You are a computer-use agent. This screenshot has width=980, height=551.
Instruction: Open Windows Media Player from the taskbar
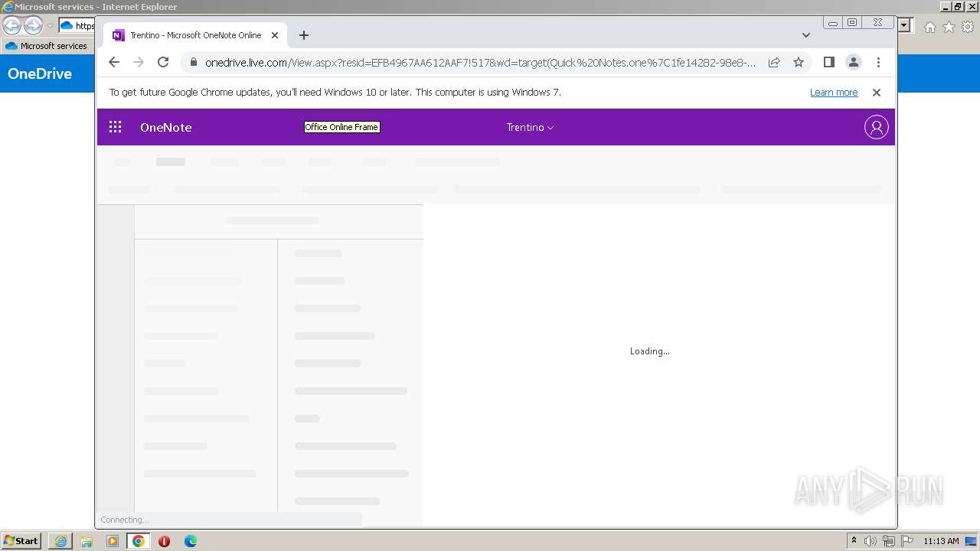point(113,541)
